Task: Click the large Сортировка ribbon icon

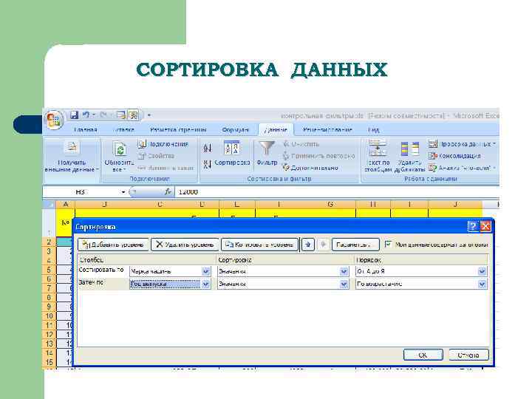Action: pos(233,148)
